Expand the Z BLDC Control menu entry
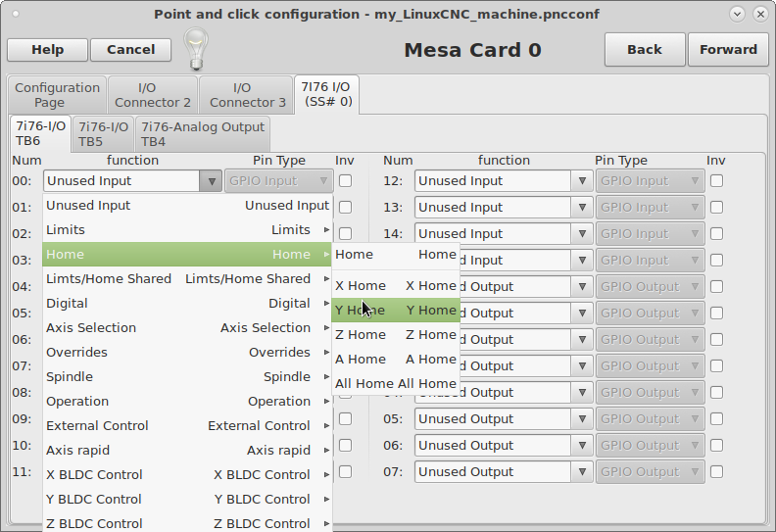776x532 pixels. pyautogui.click(x=187, y=523)
